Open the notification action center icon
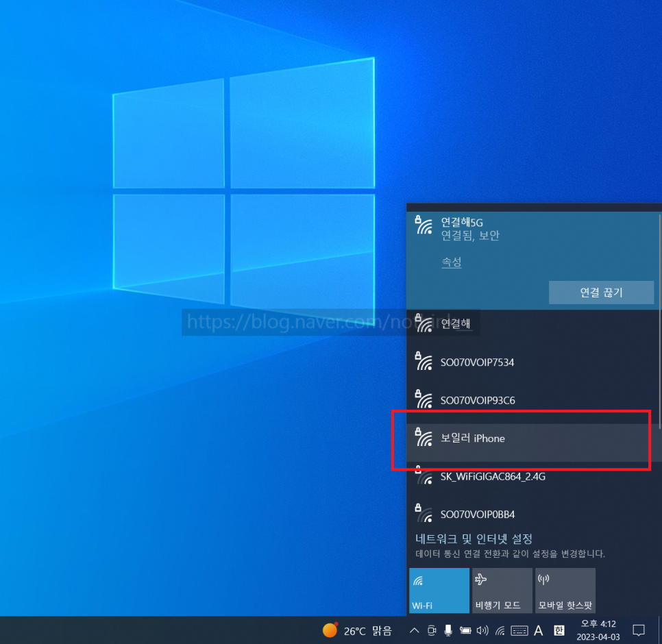This screenshot has height=644, width=662. click(638, 630)
